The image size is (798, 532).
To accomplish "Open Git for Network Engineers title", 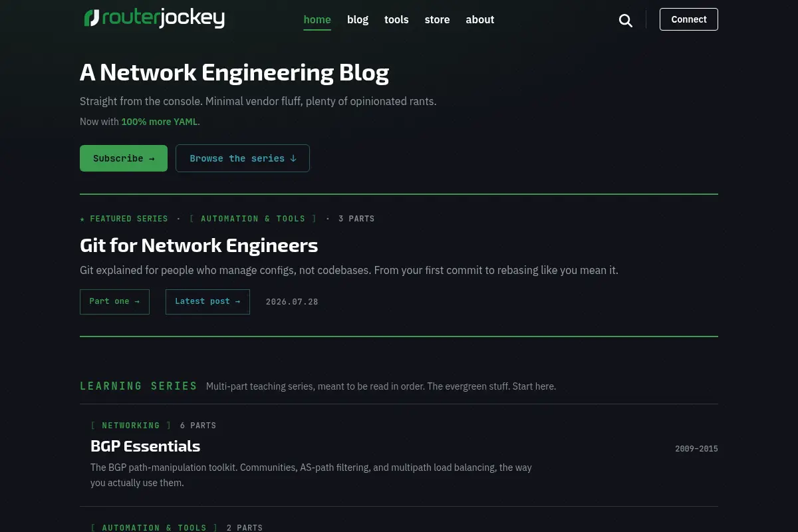I will 199,245.
